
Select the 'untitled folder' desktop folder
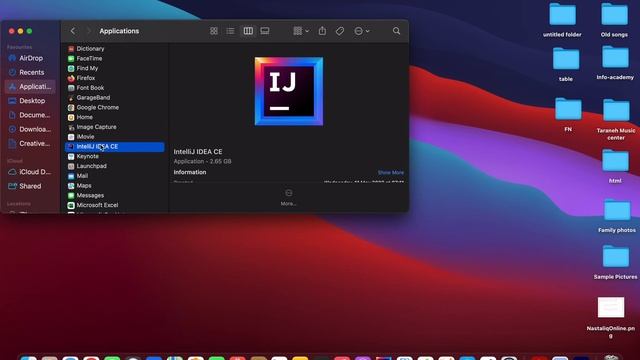562,20
